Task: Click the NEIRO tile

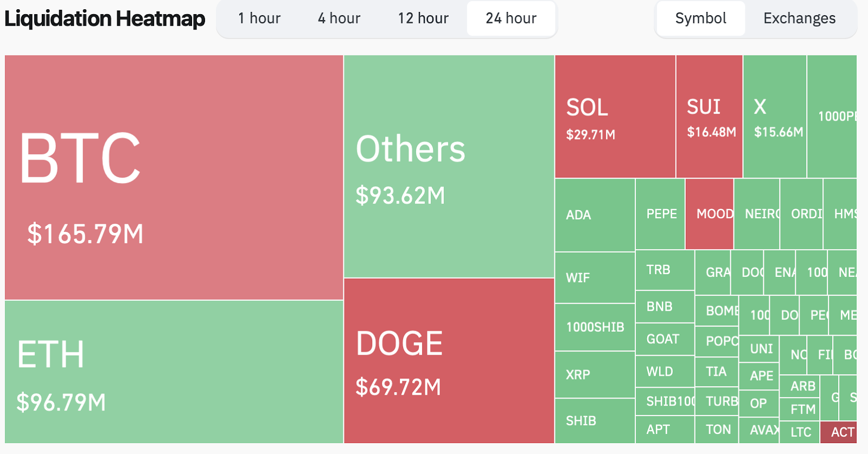Action: [x=757, y=214]
